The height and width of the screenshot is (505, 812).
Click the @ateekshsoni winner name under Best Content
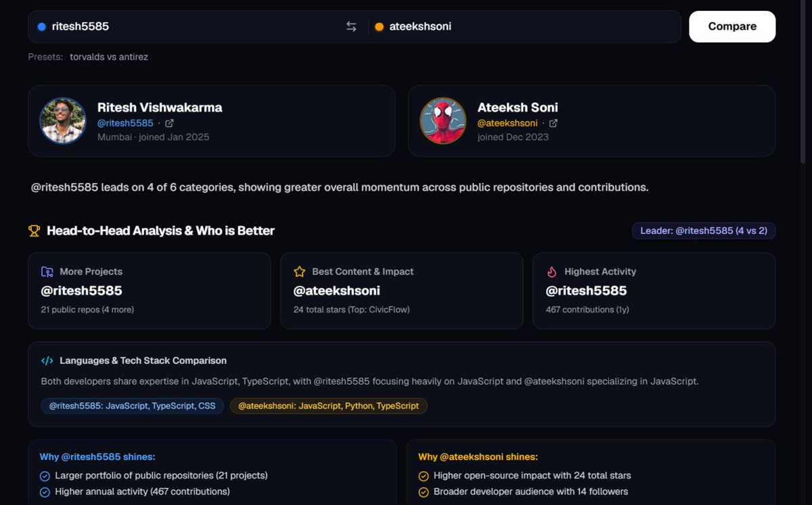coord(336,291)
